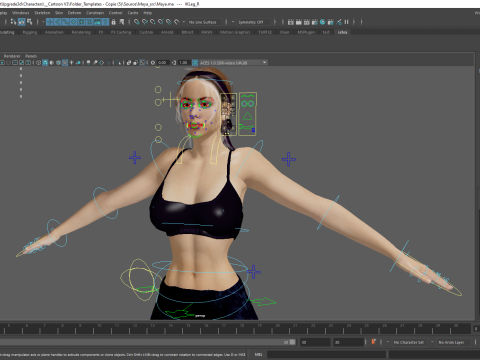Open the Help menu

click(148, 13)
